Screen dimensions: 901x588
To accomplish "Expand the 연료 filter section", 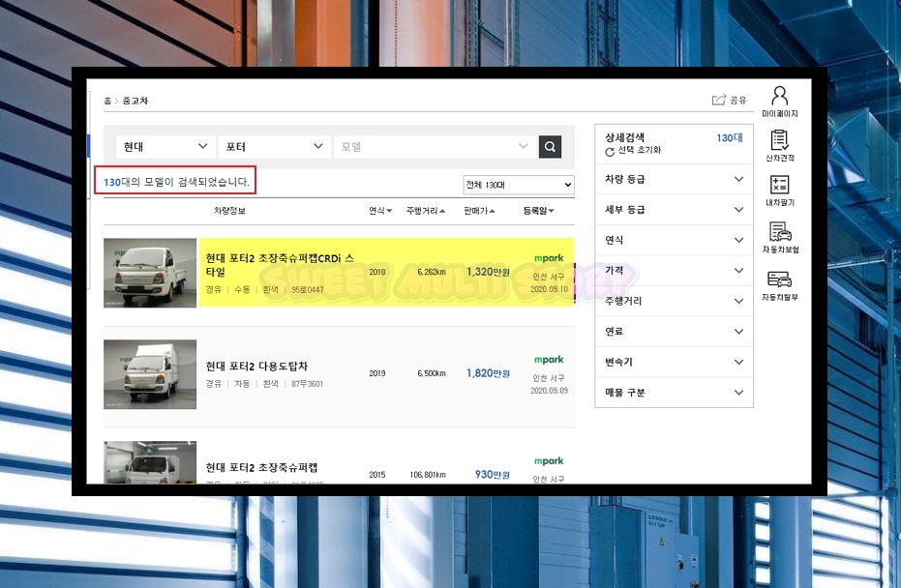I will tap(674, 332).
